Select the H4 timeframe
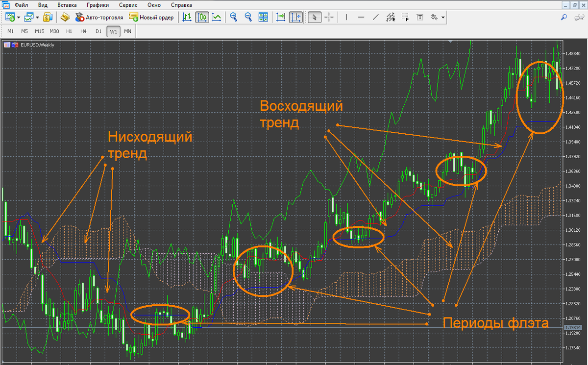Screen dimensions: 588x365 tap(84, 31)
